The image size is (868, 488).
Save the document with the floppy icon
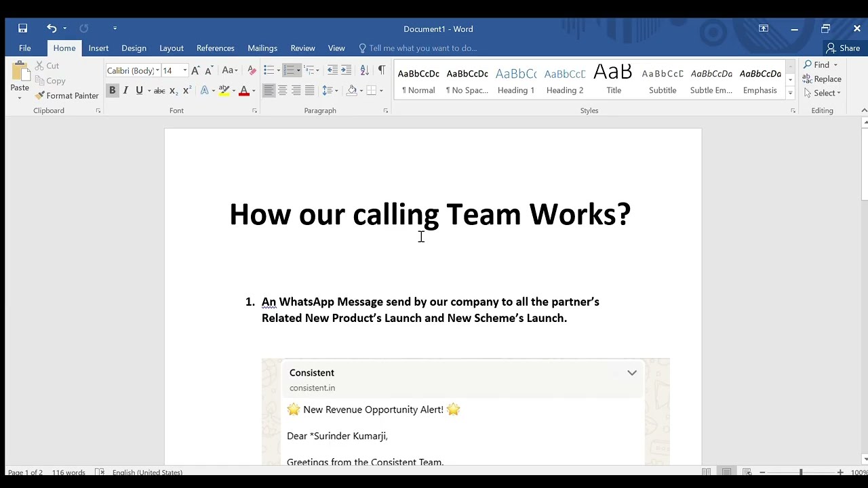click(22, 28)
